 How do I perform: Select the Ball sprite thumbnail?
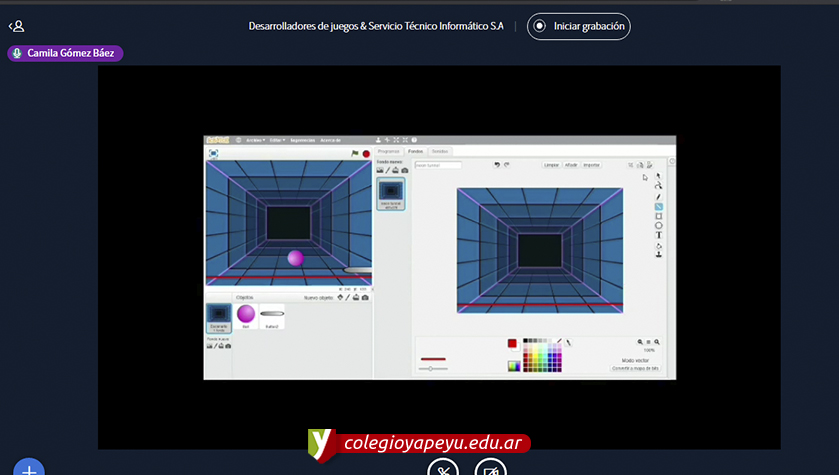246,315
